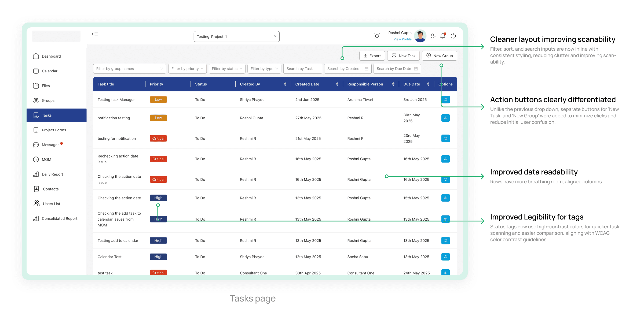Image resolution: width=644 pixels, height=324 pixels.
Task: Click the eye icon for Testing task Manager
Action: (x=445, y=99)
